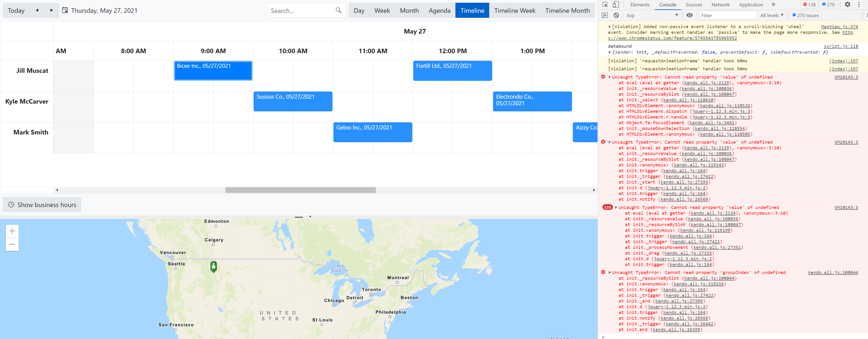Go to the previous day arrow
This screenshot has height=339, width=868.
(x=37, y=11)
